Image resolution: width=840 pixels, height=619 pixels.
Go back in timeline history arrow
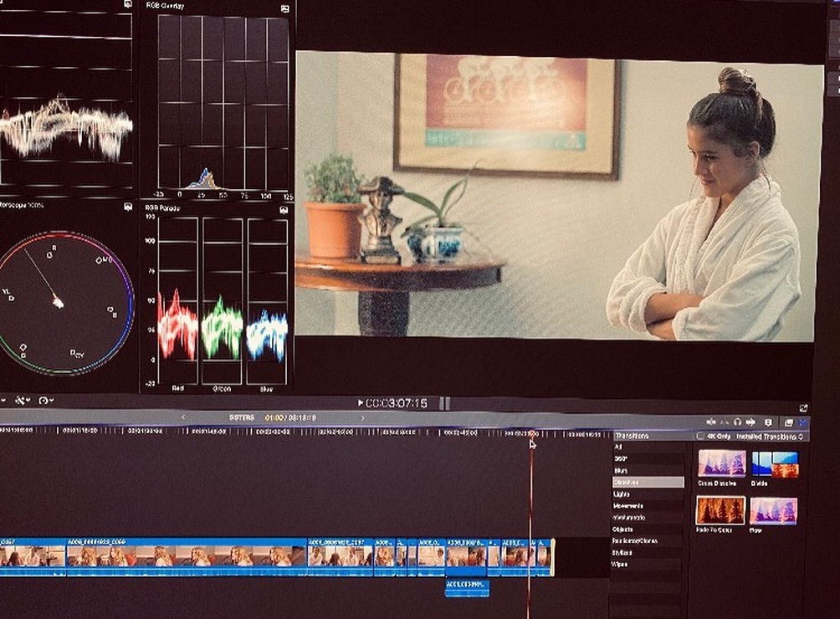pyautogui.click(x=183, y=417)
